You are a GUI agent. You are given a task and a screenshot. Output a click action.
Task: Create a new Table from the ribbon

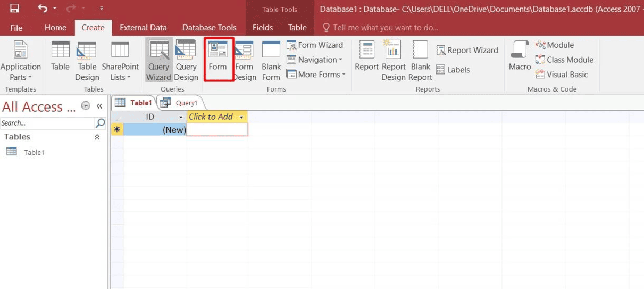tap(60, 56)
